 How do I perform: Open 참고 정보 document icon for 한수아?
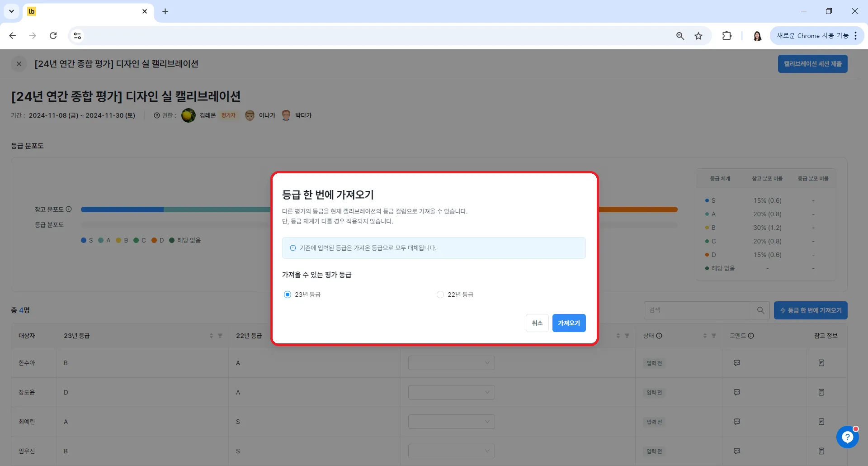click(x=821, y=363)
